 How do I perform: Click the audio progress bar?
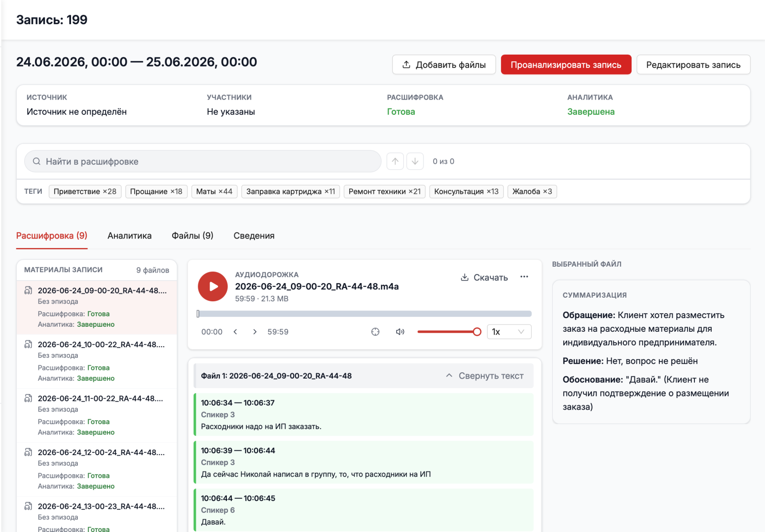point(364,314)
